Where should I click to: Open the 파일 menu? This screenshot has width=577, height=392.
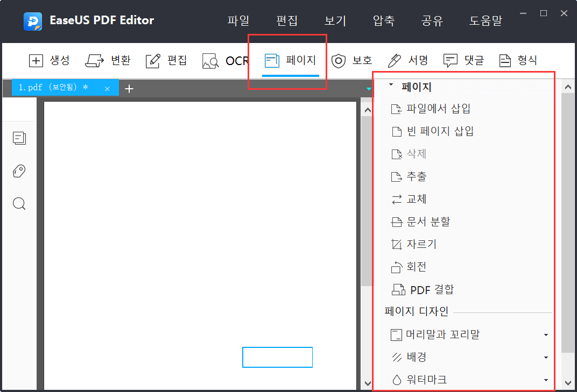click(238, 20)
